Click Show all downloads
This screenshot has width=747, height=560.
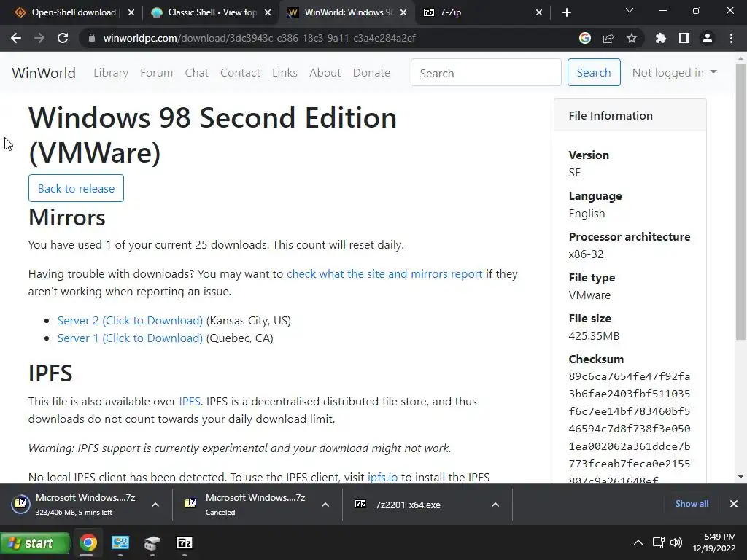tap(692, 503)
